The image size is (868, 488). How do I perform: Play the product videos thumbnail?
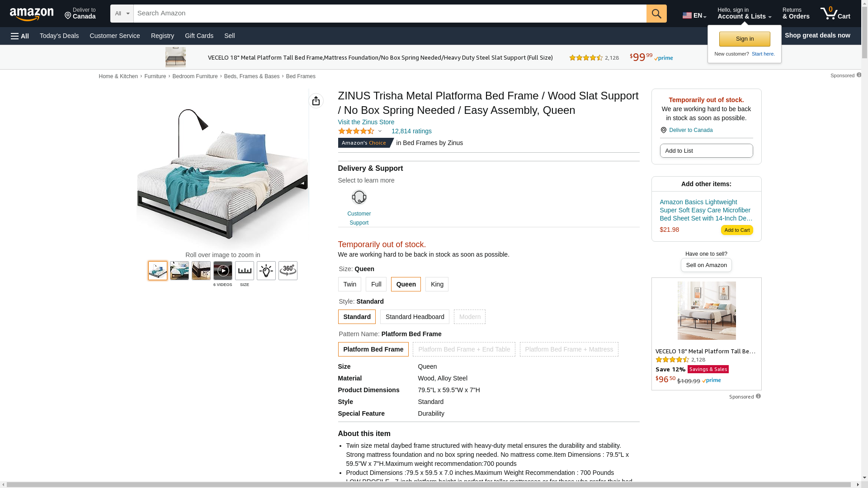click(x=223, y=271)
